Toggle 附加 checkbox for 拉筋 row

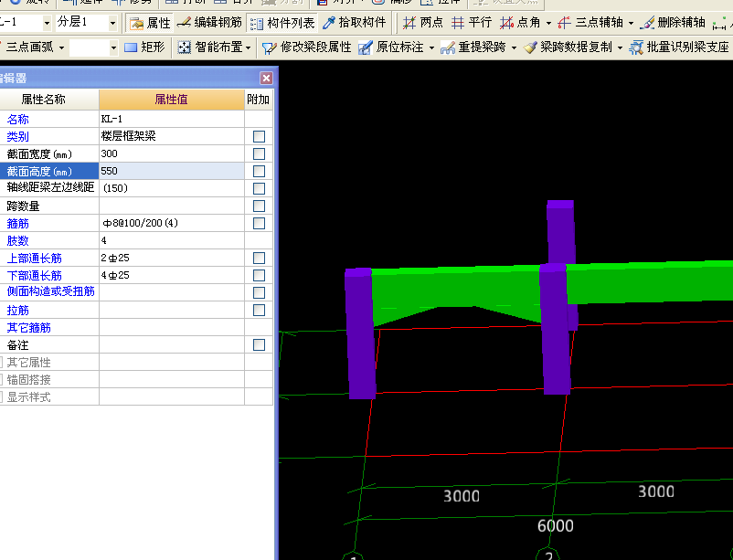click(259, 310)
